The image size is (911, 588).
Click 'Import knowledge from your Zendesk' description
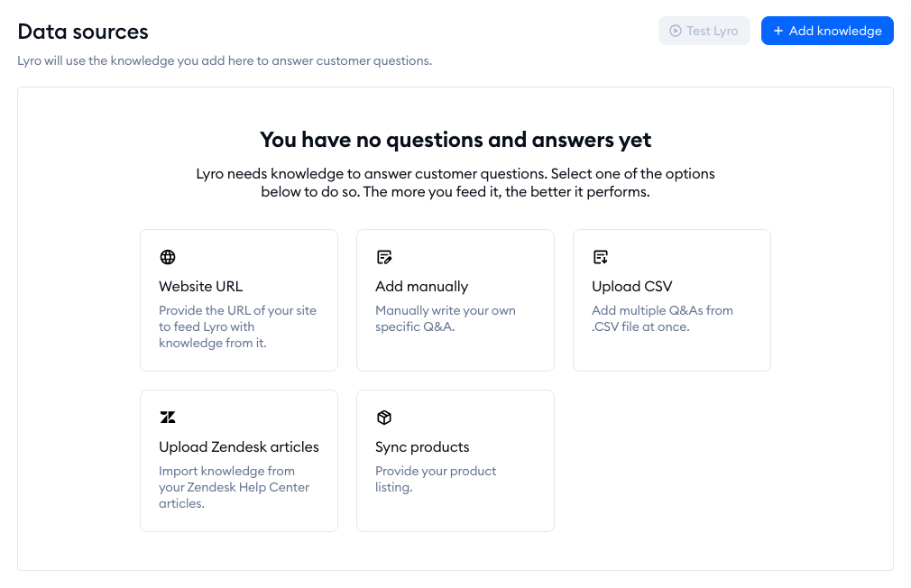[234, 487]
